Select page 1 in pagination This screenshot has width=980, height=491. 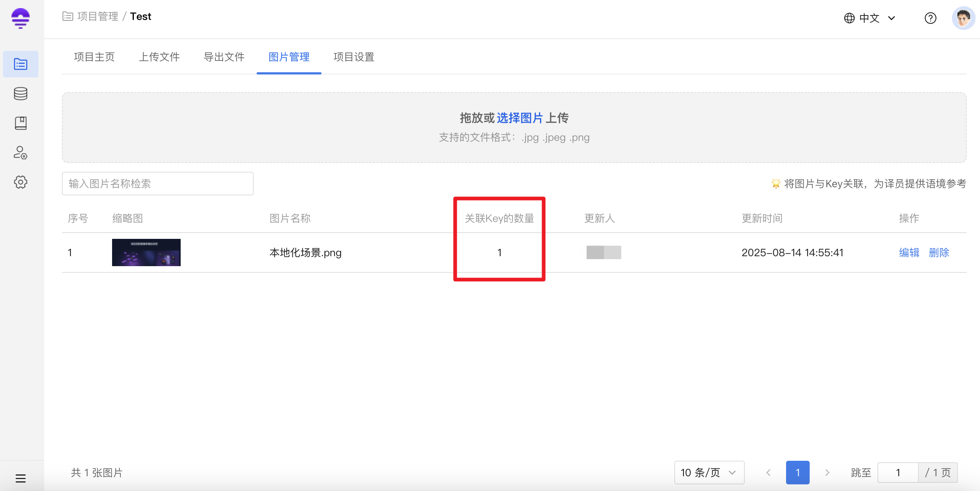[797, 472]
